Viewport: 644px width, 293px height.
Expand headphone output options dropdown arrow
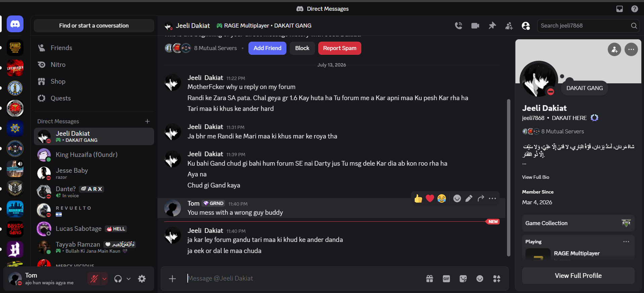click(128, 279)
